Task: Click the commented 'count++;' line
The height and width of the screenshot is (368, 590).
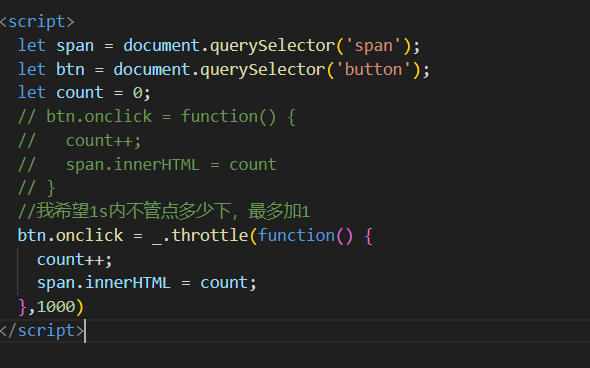Action: pyautogui.click(x=80, y=141)
